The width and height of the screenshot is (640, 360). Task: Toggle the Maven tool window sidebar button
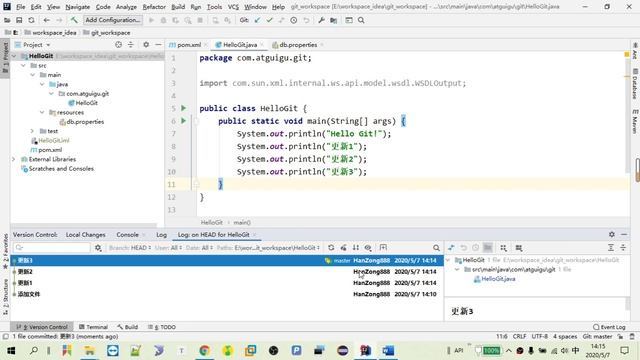pos(635,121)
